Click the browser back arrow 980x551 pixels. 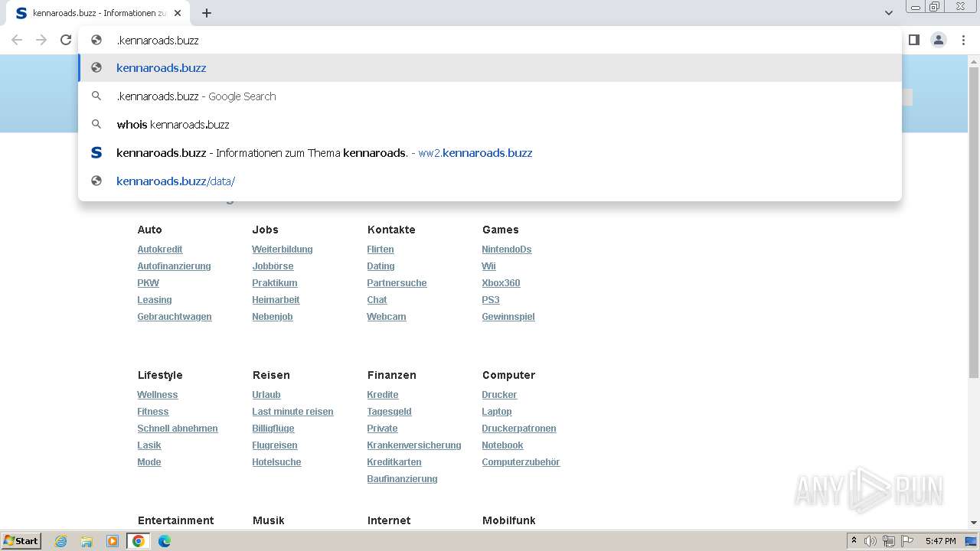click(17, 40)
